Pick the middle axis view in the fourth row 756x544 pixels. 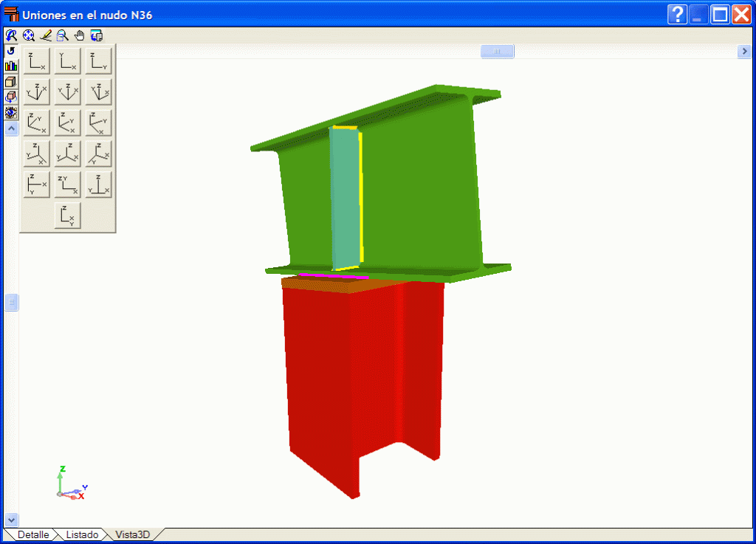(67, 154)
